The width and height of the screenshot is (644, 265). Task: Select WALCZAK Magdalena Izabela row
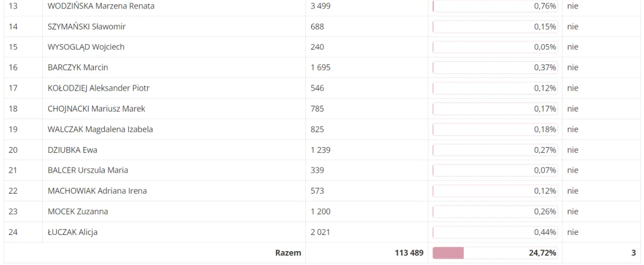pos(322,129)
